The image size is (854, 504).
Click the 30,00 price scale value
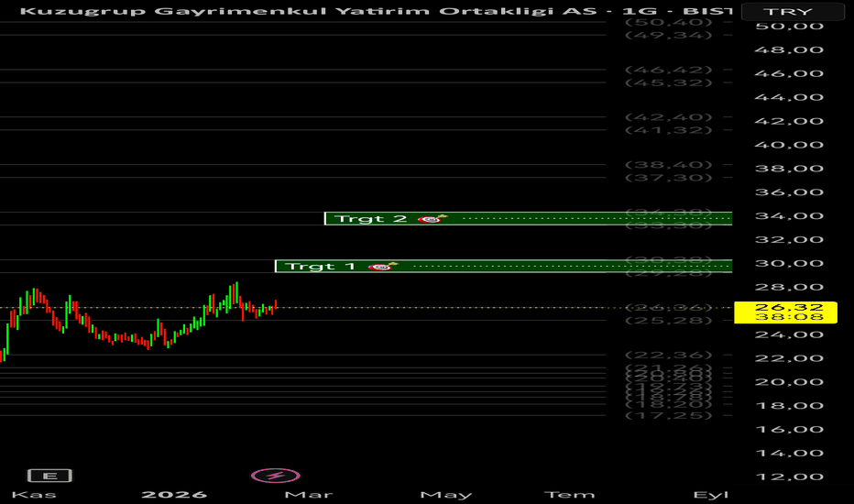point(789,264)
